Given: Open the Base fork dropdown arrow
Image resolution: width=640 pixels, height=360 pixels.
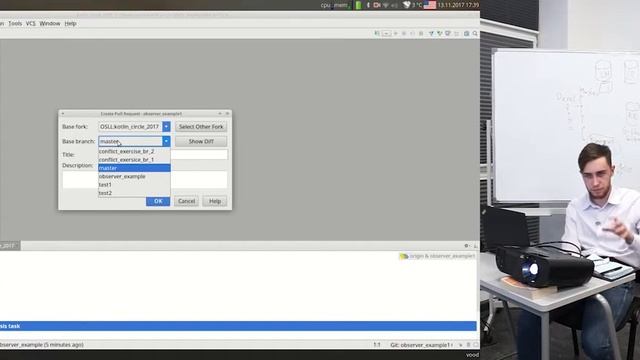Looking at the screenshot, I should point(166,127).
